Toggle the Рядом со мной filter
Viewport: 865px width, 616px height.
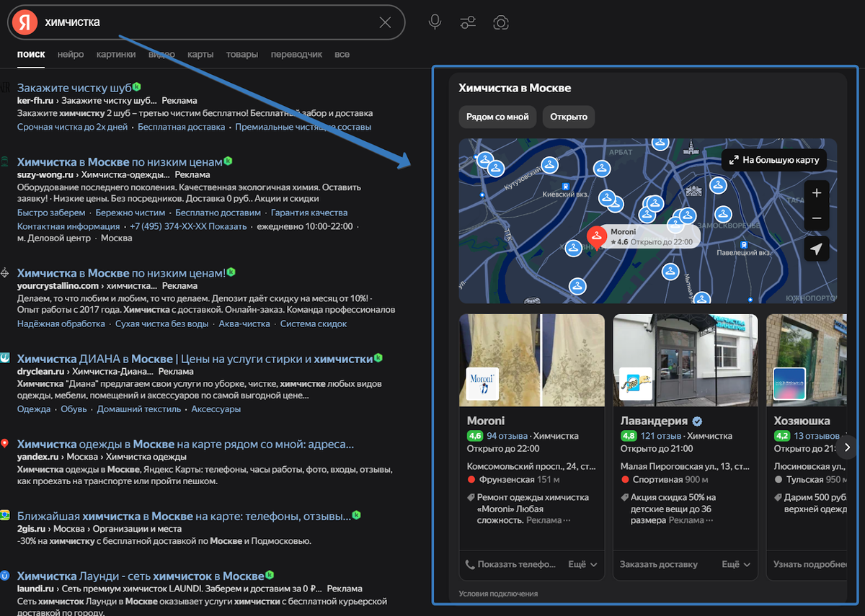(497, 117)
